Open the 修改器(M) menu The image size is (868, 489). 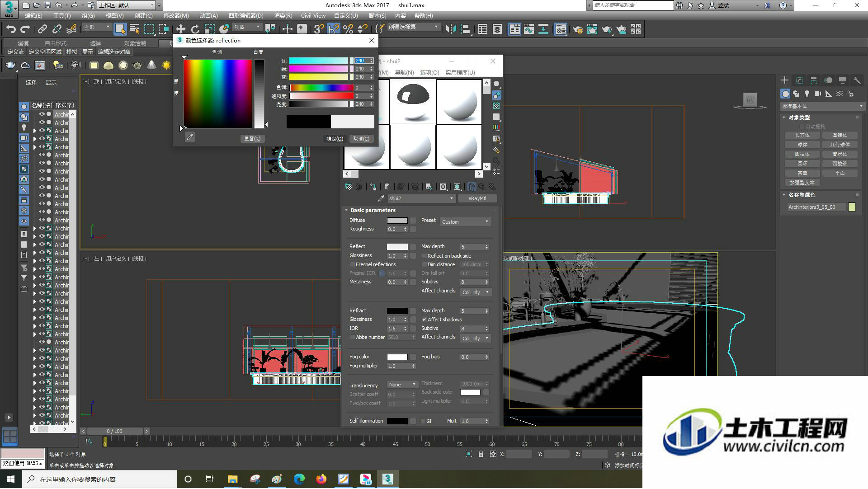176,15
